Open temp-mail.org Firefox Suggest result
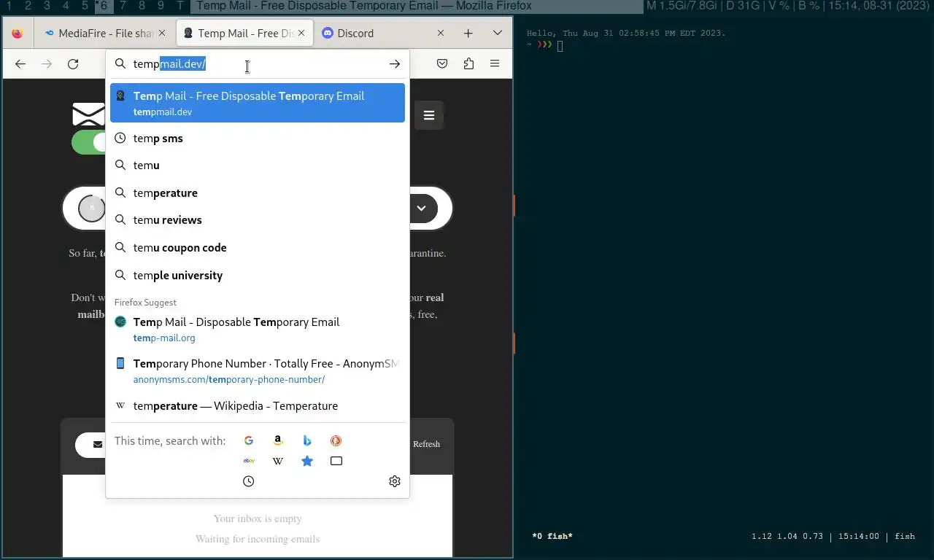This screenshot has width=934, height=560. point(258,330)
